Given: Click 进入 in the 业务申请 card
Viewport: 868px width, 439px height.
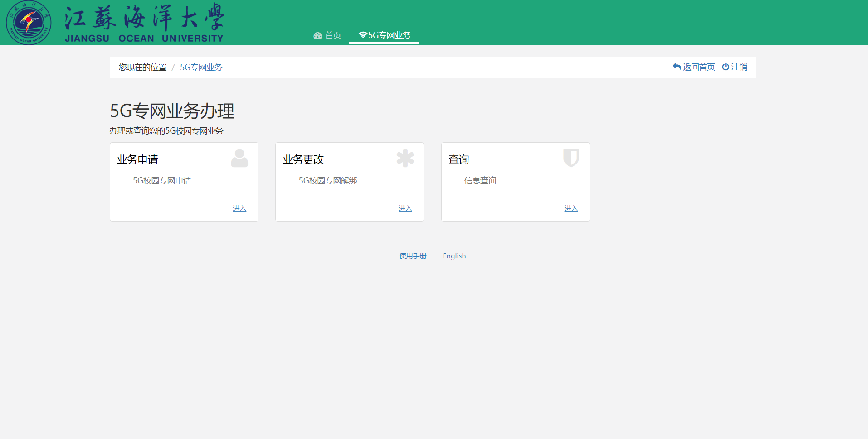Looking at the screenshot, I should pos(239,208).
